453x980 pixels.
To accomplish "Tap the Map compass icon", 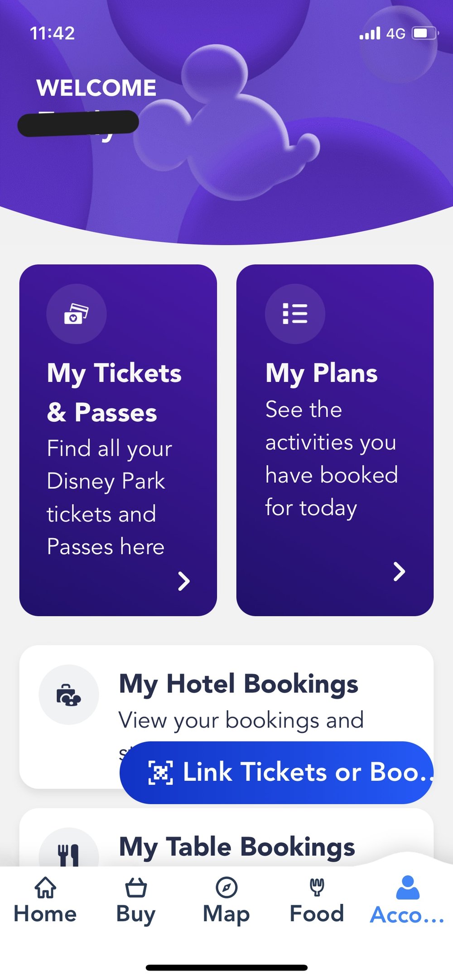I will (226, 887).
